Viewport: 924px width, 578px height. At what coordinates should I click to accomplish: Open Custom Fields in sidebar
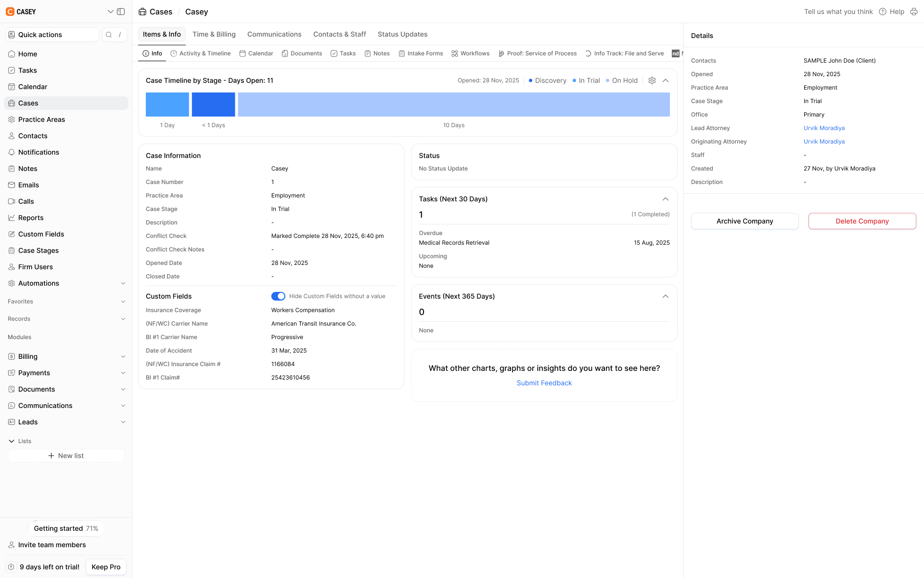pos(66,234)
